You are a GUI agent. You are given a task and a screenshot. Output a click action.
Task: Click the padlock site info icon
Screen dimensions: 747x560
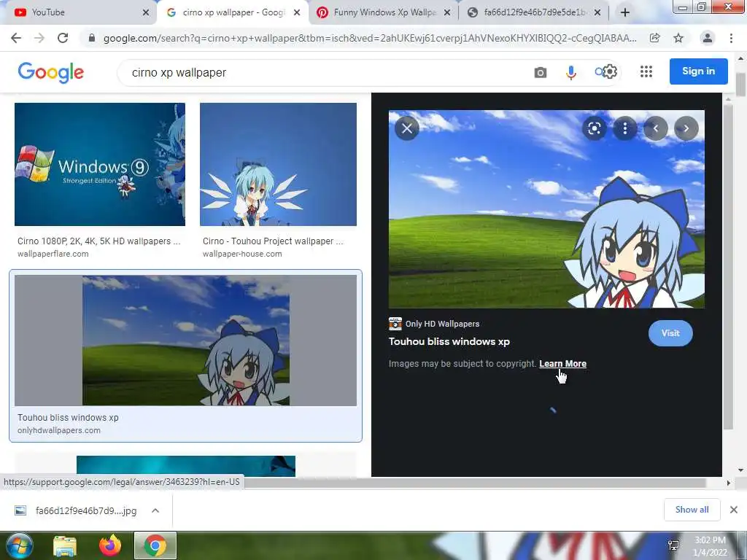pos(92,38)
